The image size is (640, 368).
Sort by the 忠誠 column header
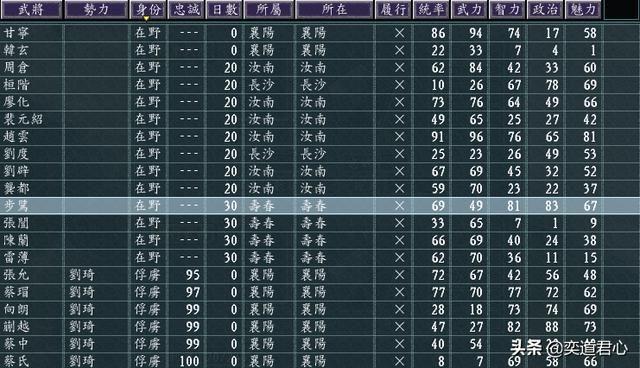click(x=187, y=9)
